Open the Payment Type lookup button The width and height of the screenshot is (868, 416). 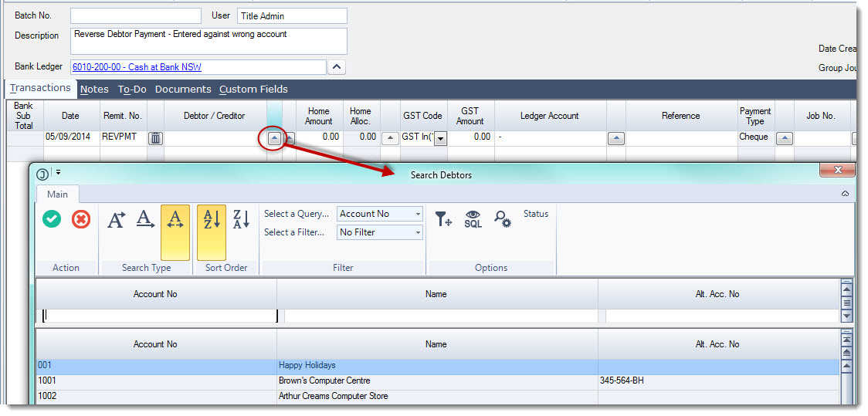tap(785, 138)
